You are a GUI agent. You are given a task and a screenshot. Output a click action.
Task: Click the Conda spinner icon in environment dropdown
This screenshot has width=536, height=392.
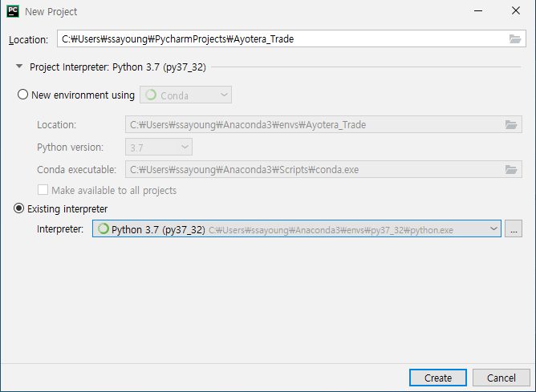[151, 95]
